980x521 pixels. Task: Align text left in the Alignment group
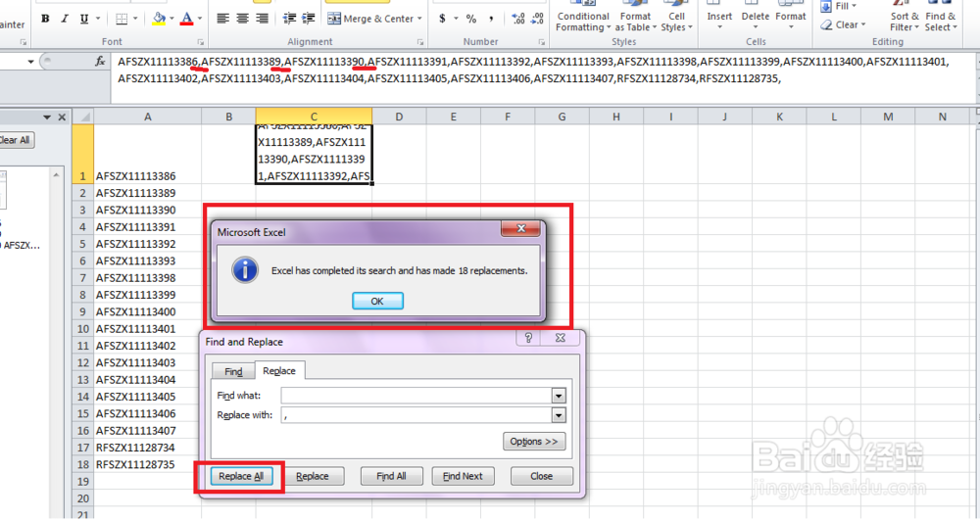tap(222, 19)
